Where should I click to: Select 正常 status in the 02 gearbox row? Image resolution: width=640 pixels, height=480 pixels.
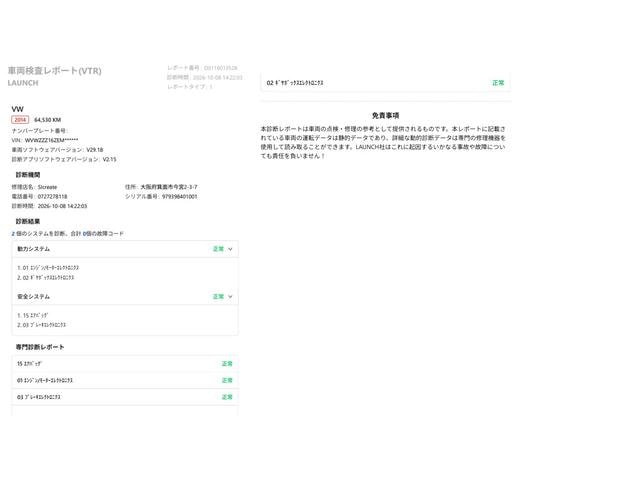click(498, 83)
